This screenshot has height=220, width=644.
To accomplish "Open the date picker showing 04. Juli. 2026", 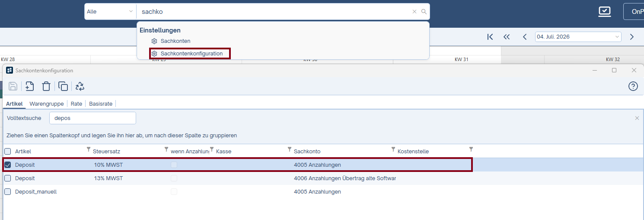I will pyautogui.click(x=578, y=37).
